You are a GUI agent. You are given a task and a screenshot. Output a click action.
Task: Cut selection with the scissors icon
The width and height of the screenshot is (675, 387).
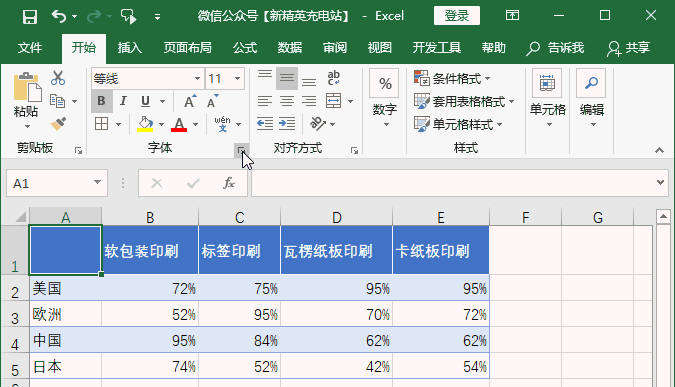click(58, 78)
